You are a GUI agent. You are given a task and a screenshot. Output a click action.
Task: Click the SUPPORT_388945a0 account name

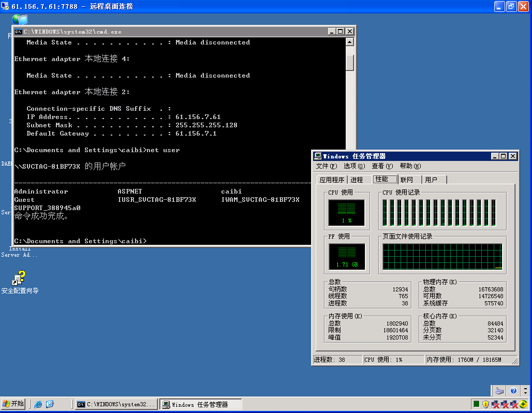[47, 208]
